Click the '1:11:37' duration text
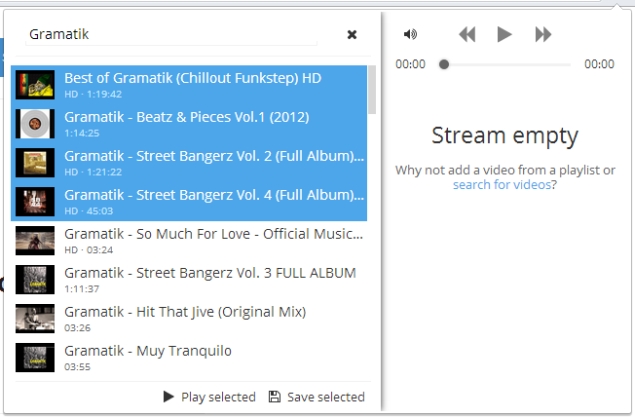635x417 pixels. tap(82, 289)
